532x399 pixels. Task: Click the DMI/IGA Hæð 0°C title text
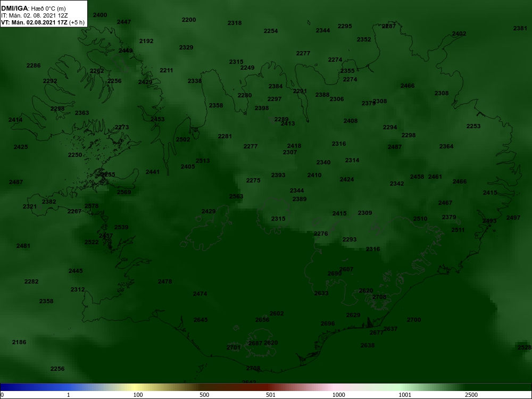click(x=33, y=8)
